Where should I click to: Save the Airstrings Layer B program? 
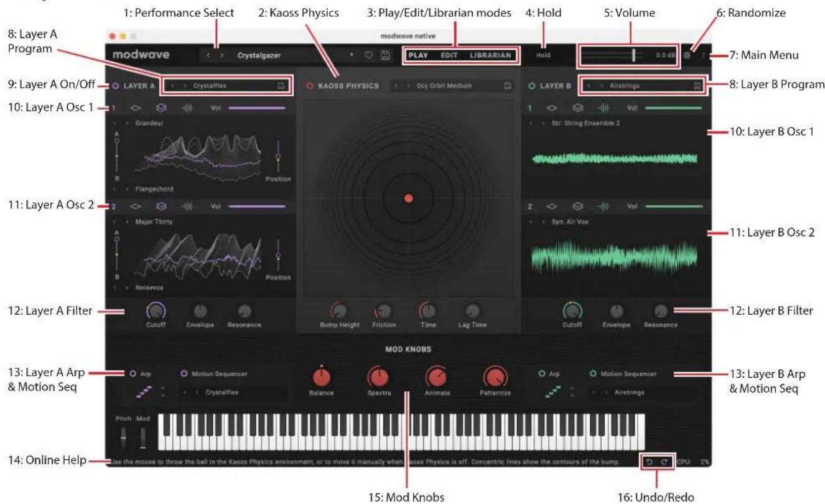tap(697, 85)
